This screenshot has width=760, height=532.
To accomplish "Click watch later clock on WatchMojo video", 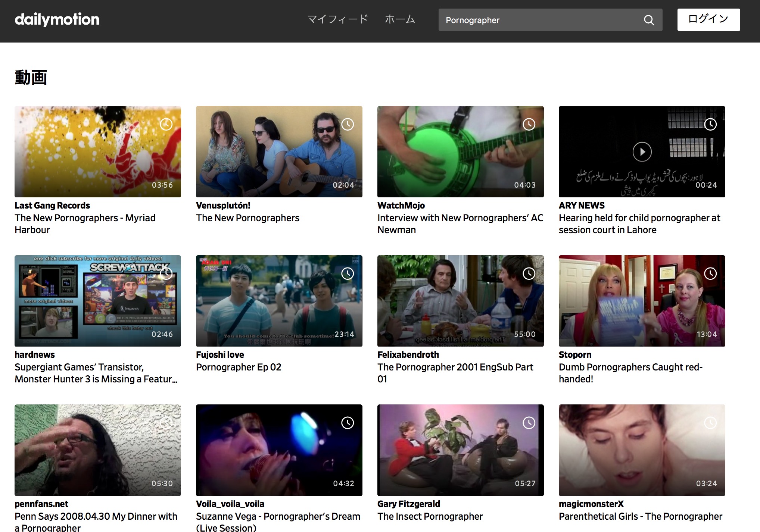I will [529, 124].
